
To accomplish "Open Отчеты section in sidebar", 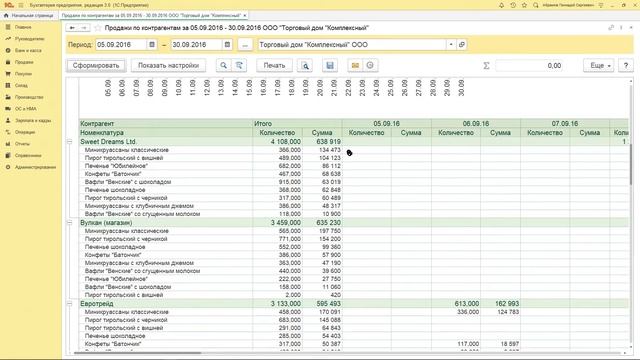I will pyautogui.click(x=22, y=144).
